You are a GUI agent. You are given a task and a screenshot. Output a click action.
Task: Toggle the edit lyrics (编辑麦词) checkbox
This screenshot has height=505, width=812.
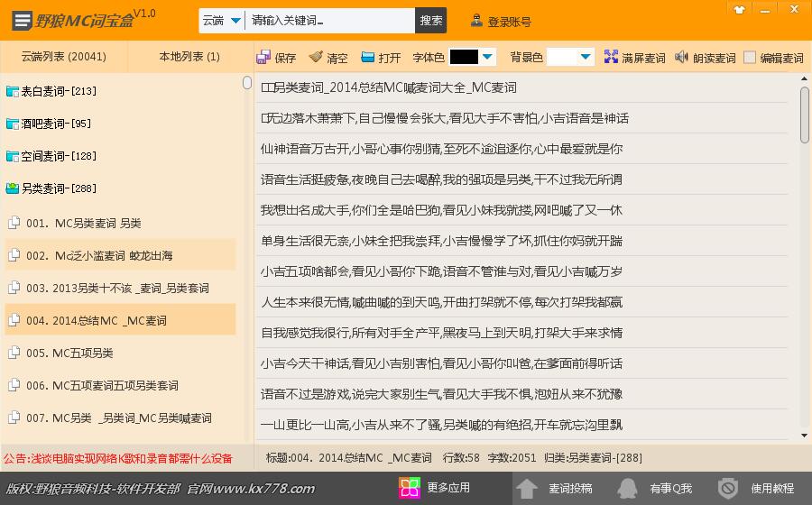750,58
